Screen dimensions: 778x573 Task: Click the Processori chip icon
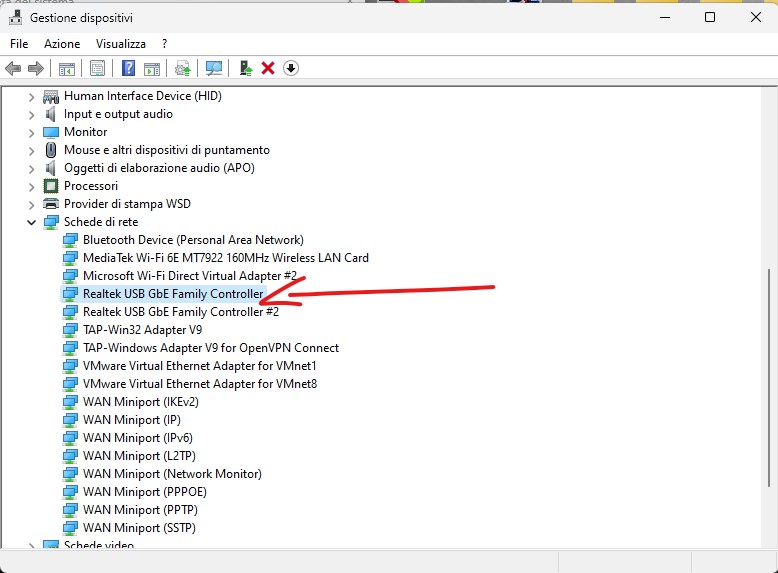tap(51, 186)
